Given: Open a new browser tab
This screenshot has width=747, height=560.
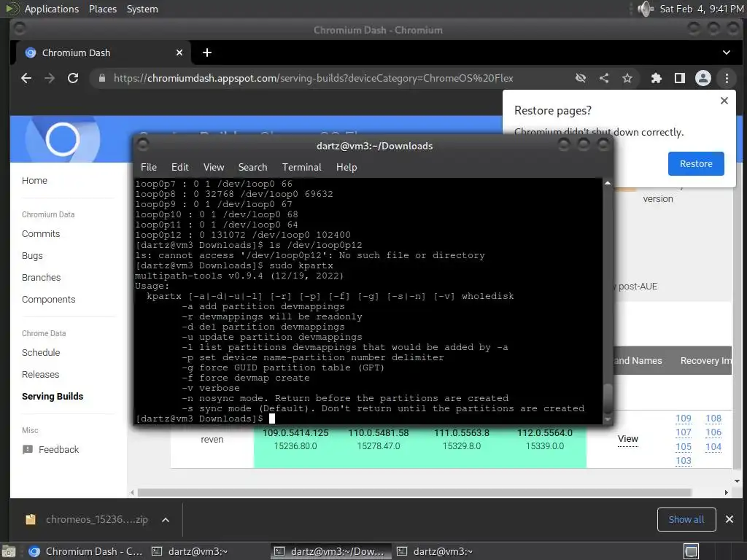Looking at the screenshot, I should click(x=206, y=52).
